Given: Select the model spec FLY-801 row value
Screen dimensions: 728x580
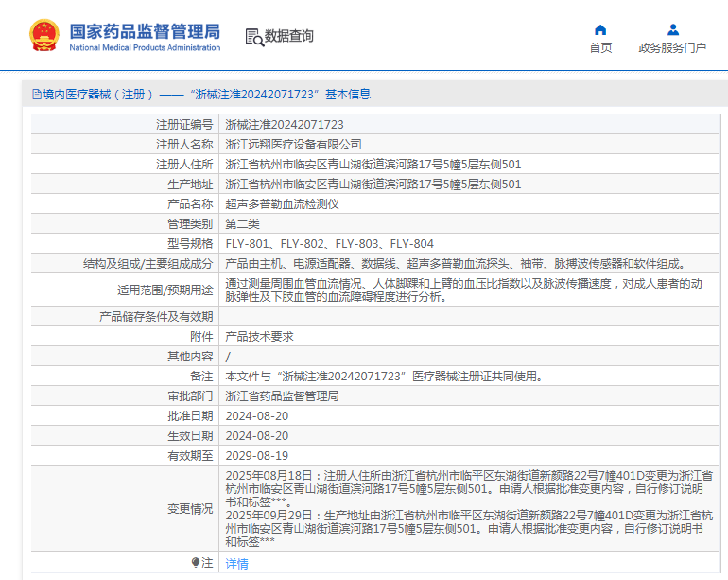Looking at the screenshot, I should [x=329, y=243].
